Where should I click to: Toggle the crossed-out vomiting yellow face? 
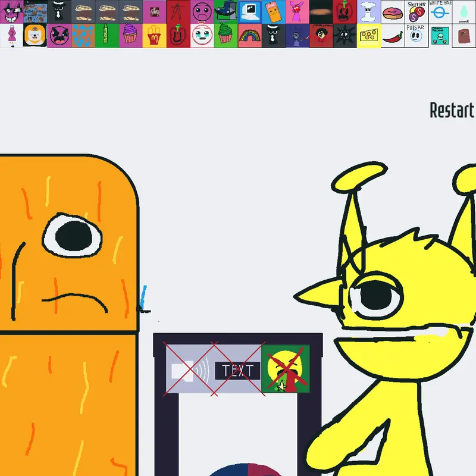coord(286,368)
